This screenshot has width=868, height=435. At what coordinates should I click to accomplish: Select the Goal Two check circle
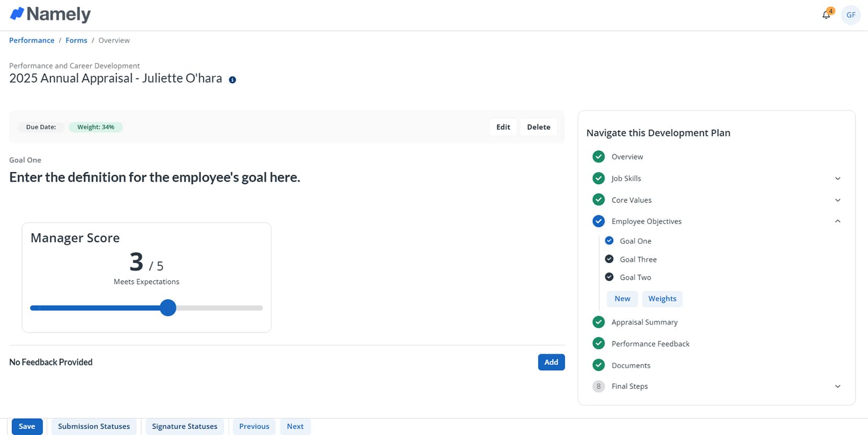(609, 277)
